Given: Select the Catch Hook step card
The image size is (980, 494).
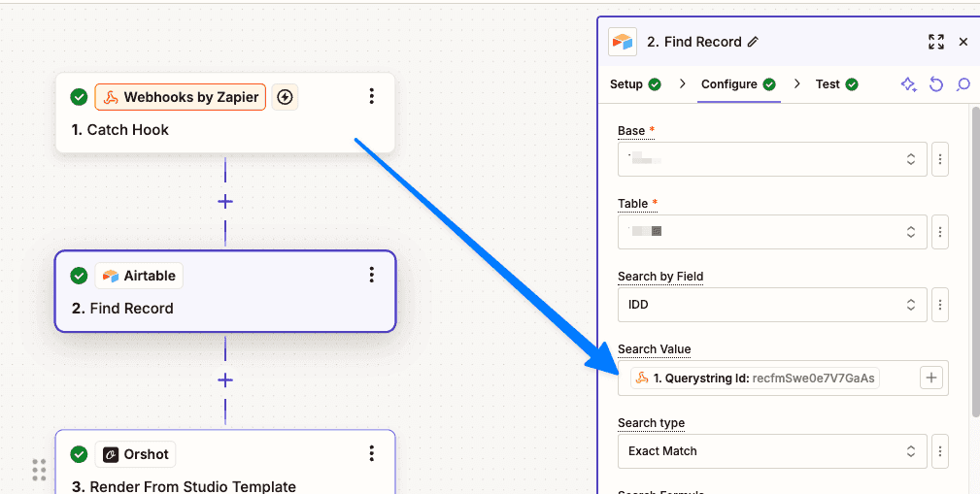Looking at the screenshot, I should pos(225,113).
